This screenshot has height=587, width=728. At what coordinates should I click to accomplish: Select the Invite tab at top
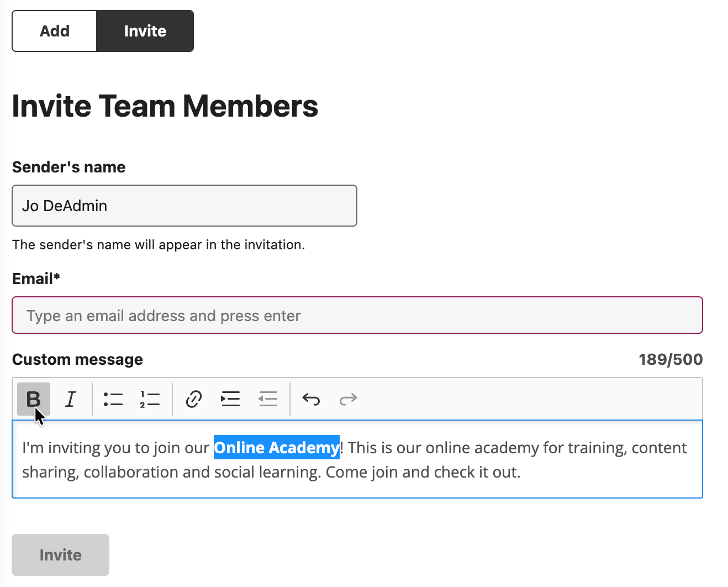[145, 31]
